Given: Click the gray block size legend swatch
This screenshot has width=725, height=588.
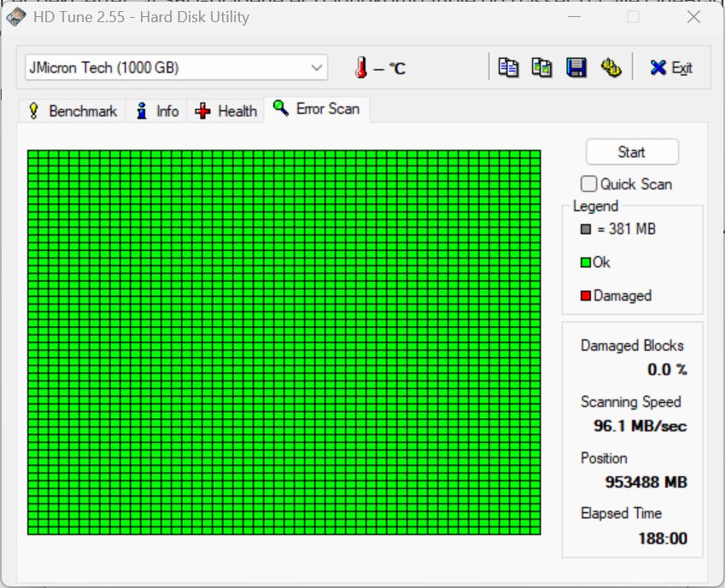Looking at the screenshot, I should coord(585,229).
